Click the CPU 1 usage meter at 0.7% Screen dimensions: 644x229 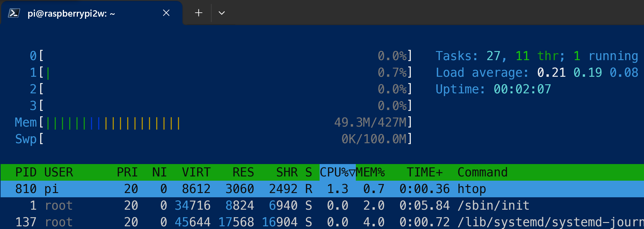[221, 73]
